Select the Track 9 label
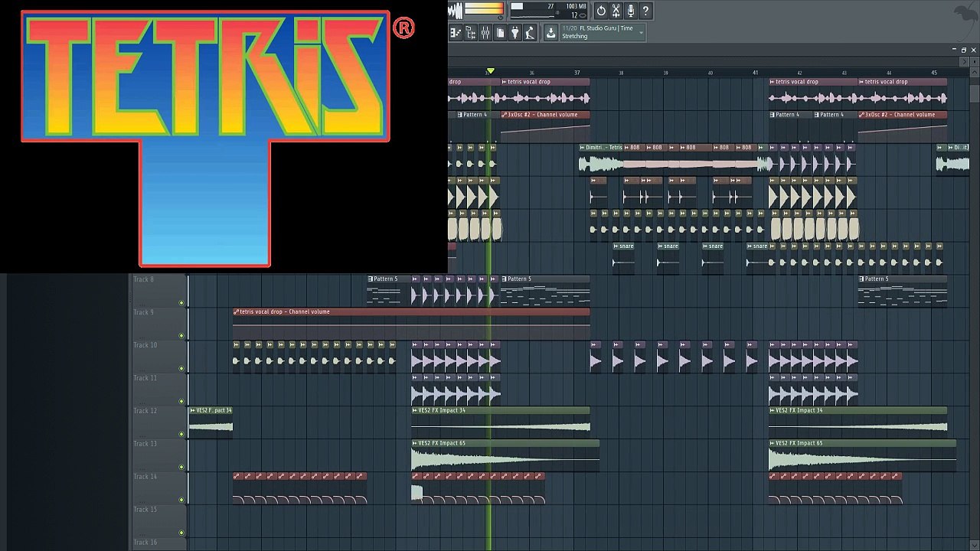The image size is (980, 551). point(144,312)
